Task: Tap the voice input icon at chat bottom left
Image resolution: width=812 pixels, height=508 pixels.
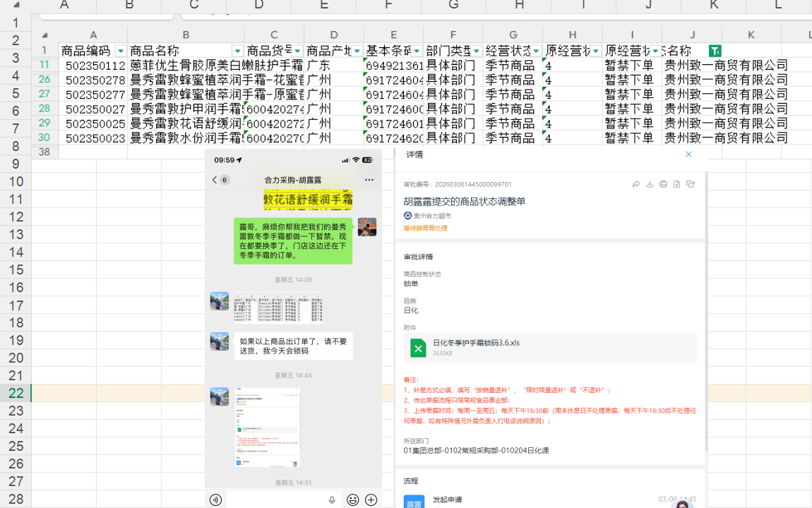Action: click(217, 500)
